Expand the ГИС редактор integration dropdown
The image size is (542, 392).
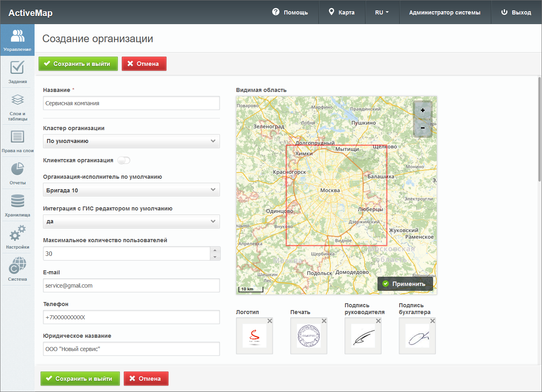click(x=131, y=221)
